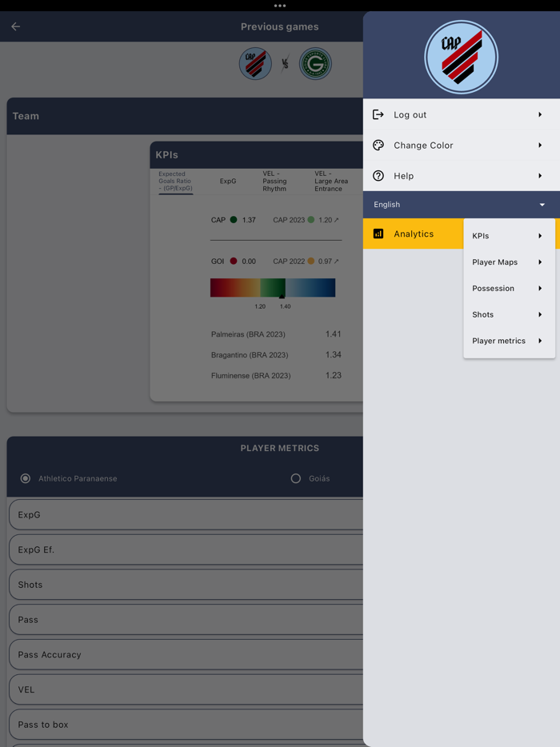Expand the Log out row arrow

pos(540,114)
